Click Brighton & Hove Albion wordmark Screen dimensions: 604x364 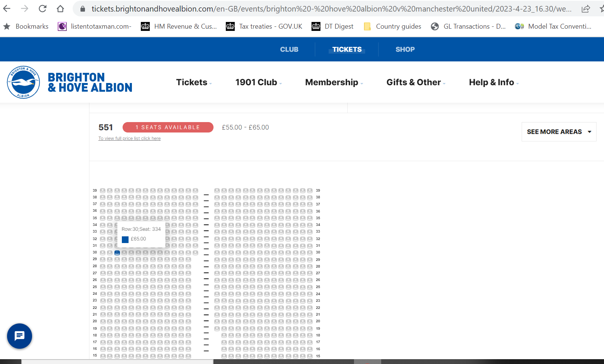tap(90, 82)
